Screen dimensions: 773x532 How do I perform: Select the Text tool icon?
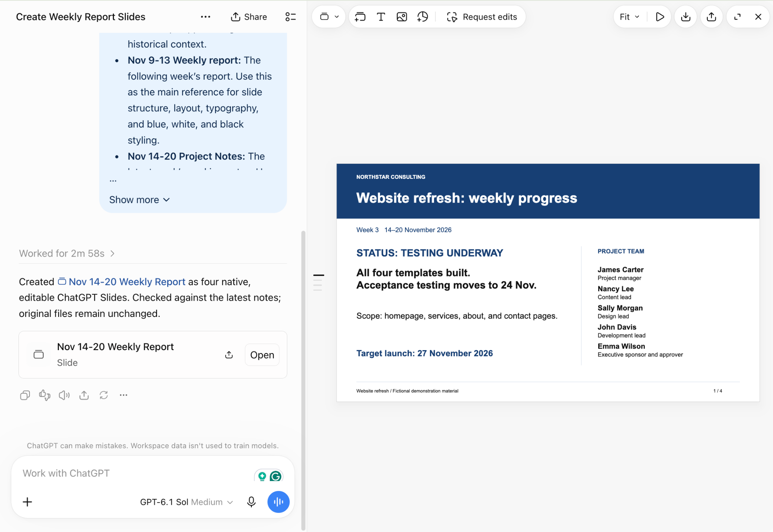point(381,17)
